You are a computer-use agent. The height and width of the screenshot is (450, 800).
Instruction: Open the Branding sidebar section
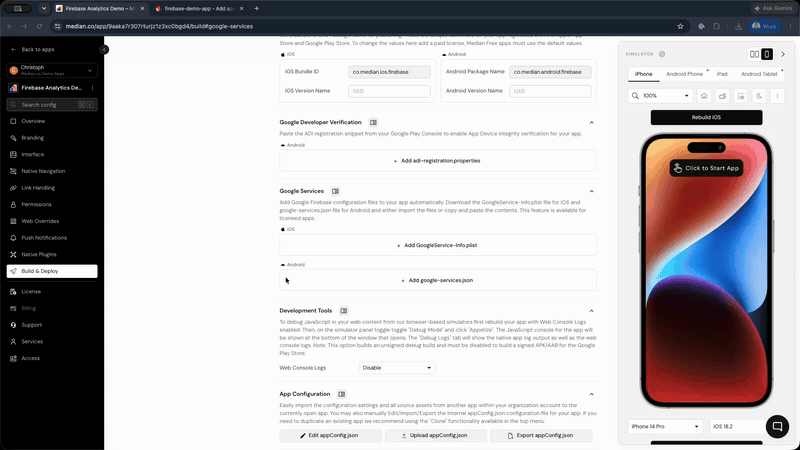point(32,138)
